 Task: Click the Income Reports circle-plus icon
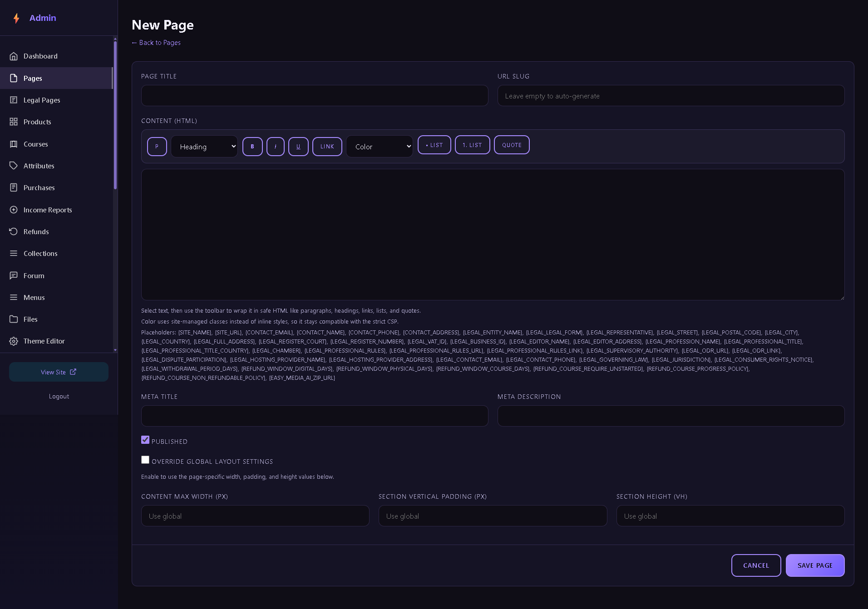pos(14,210)
